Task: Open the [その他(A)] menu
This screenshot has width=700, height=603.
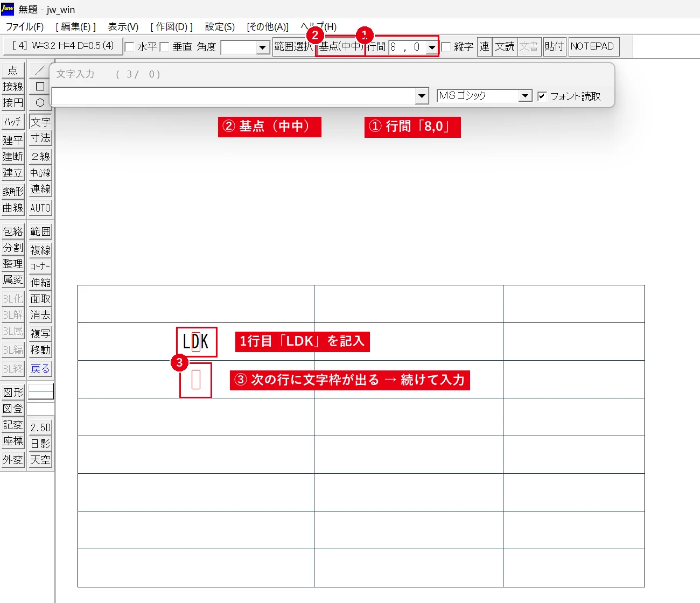Action: pyautogui.click(x=268, y=26)
